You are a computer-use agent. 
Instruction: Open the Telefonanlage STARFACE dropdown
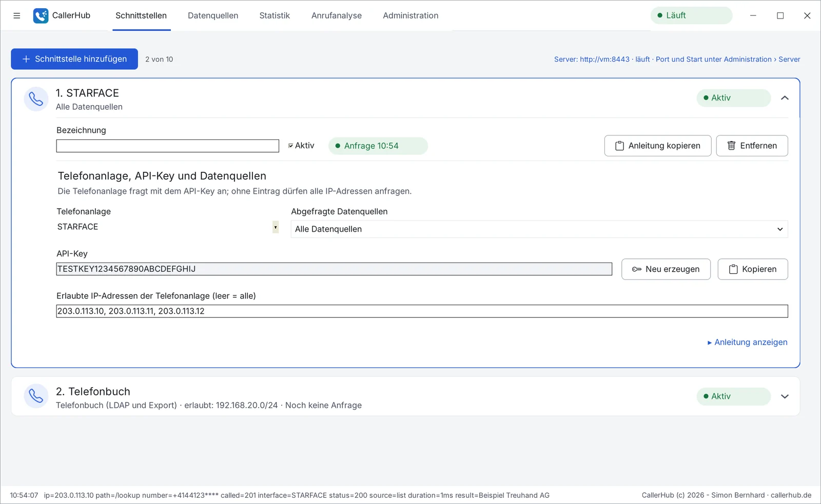(x=168, y=227)
